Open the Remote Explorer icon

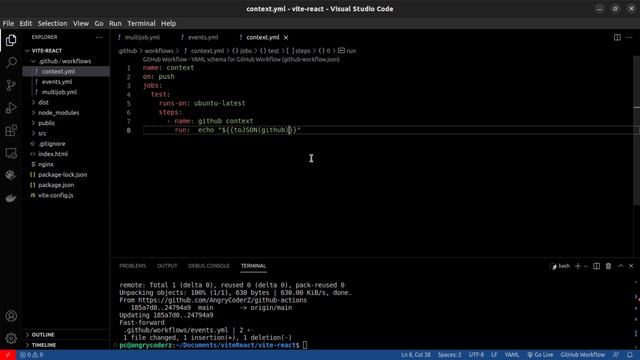[x=11, y=153]
